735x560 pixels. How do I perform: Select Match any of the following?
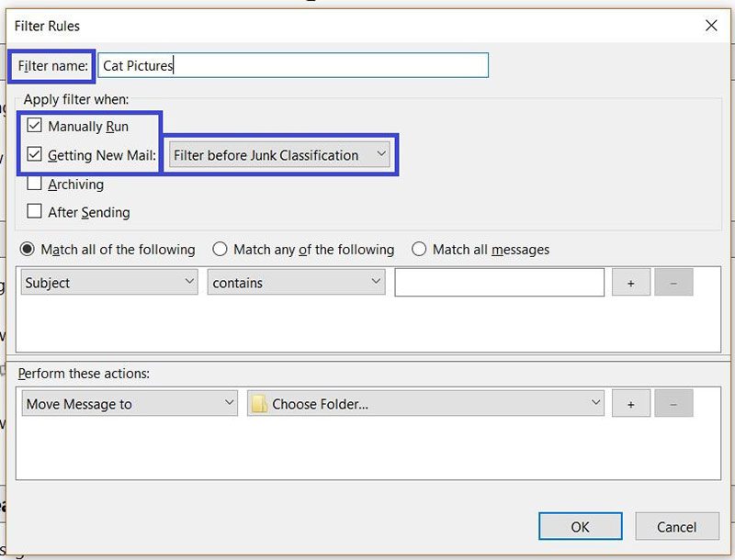pyautogui.click(x=220, y=249)
